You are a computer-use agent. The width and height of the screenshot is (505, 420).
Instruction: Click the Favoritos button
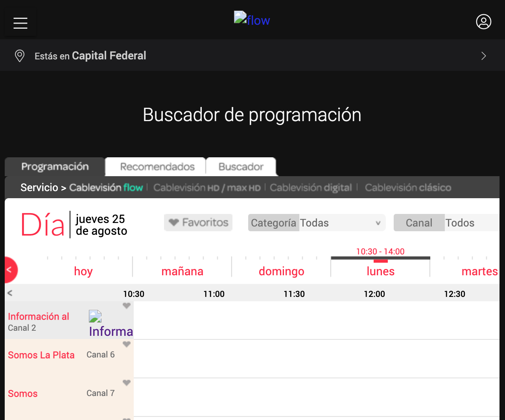click(198, 223)
